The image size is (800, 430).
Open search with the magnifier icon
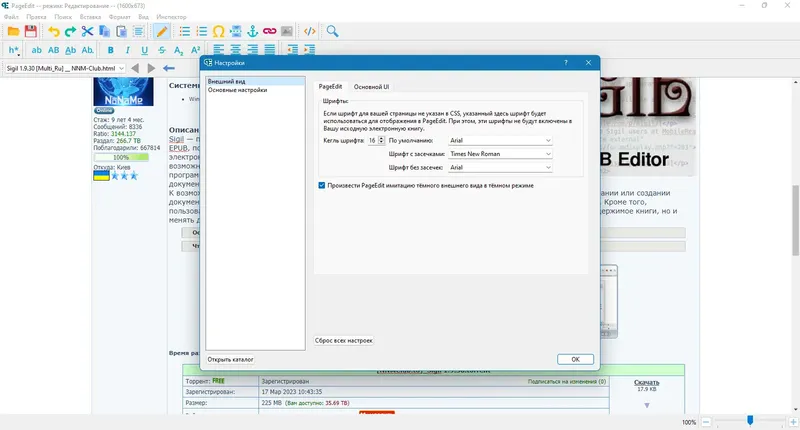[x=333, y=32]
